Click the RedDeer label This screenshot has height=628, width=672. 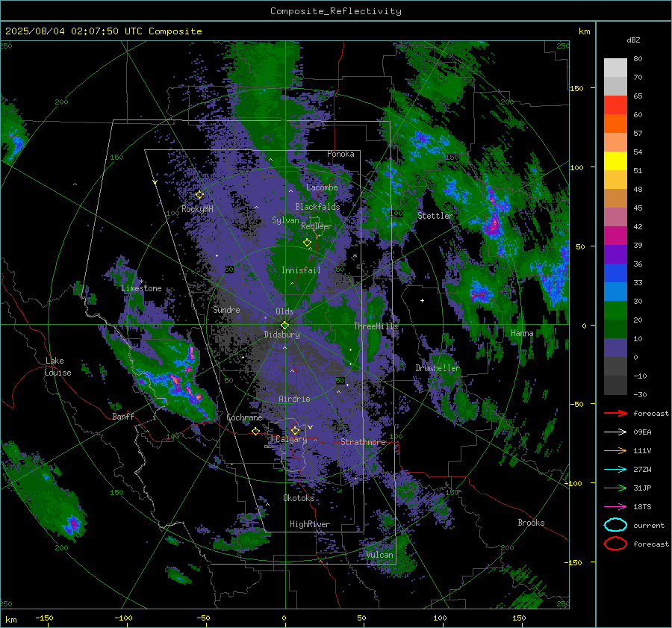(317, 226)
